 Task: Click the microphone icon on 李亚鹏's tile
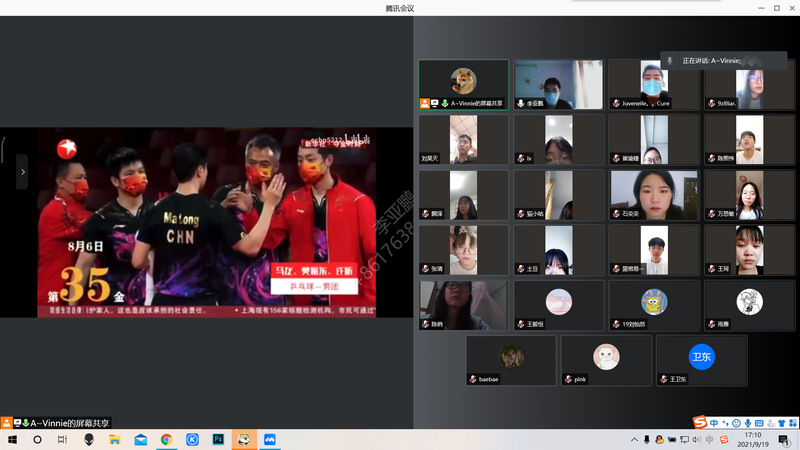(520, 103)
